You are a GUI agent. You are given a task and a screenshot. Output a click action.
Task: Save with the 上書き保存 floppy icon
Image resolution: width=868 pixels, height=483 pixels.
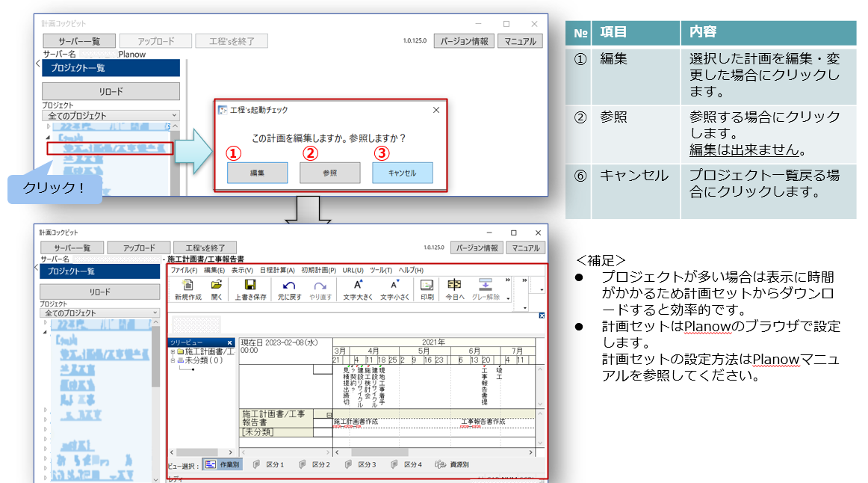[250, 289]
